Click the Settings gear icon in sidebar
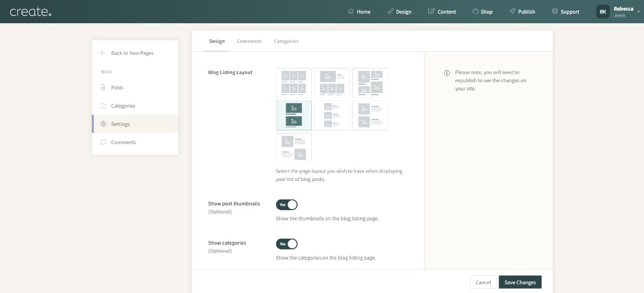The width and height of the screenshot is (644, 293). 104,124
